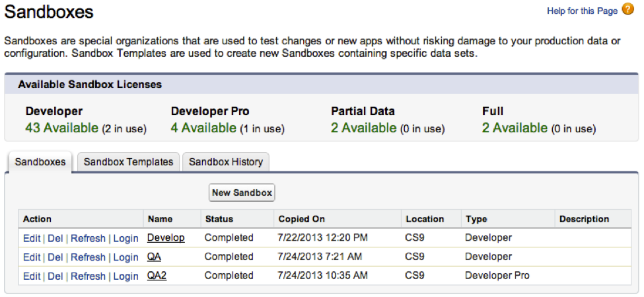Log in to the QA2 sandbox
The height and width of the screenshot is (297, 644).
125,276
